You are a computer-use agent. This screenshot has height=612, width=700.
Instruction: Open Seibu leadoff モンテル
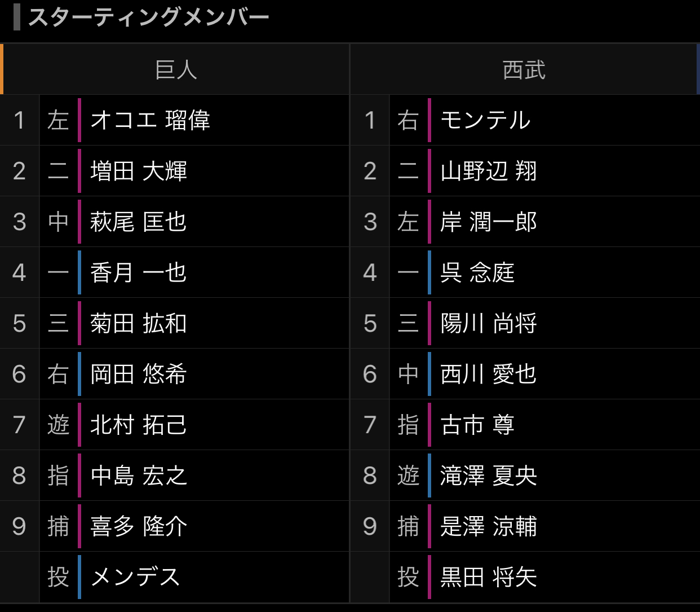(485, 120)
